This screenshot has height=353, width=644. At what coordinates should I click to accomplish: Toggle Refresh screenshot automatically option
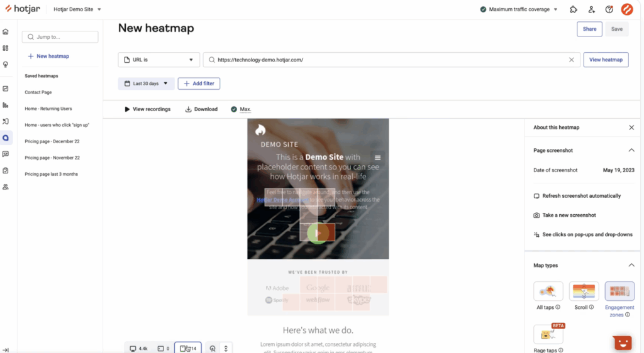pyautogui.click(x=577, y=196)
